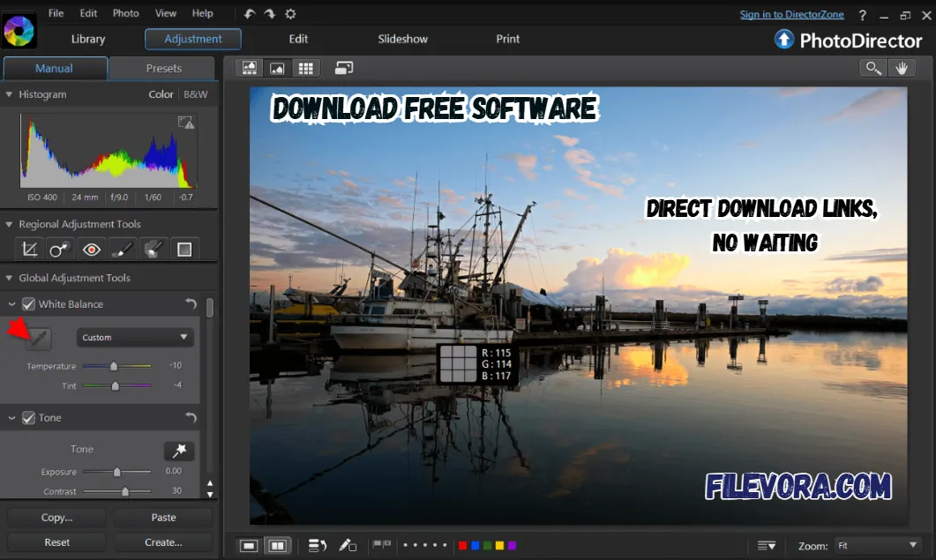This screenshot has height=560, width=936.
Task: Activate the Hand pan tool
Action: coord(902,67)
